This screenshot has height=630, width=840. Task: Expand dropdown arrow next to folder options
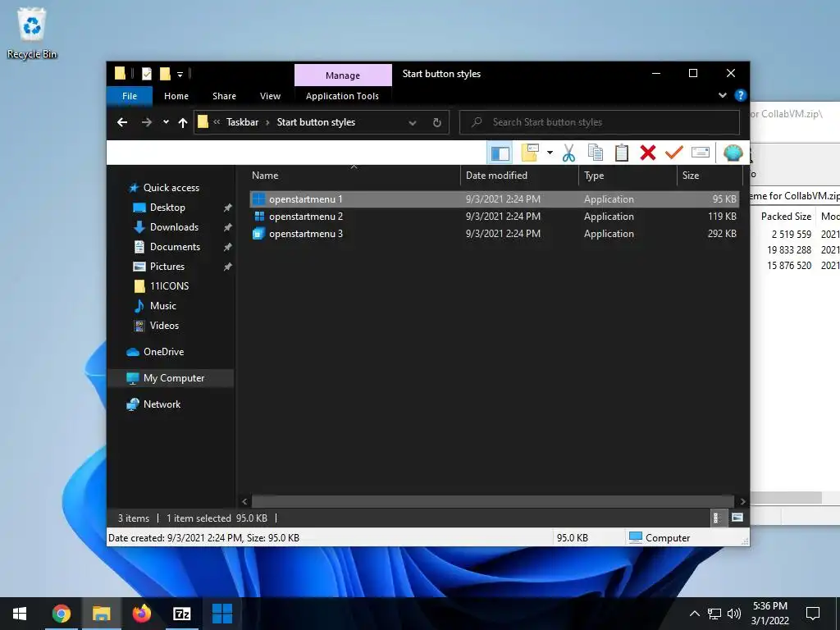click(x=550, y=153)
